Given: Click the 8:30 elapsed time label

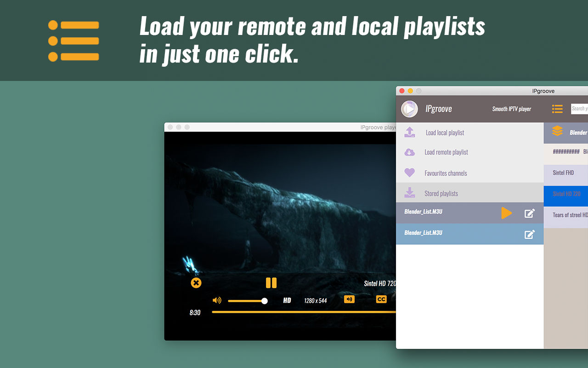Looking at the screenshot, I should tap(195, 312).
